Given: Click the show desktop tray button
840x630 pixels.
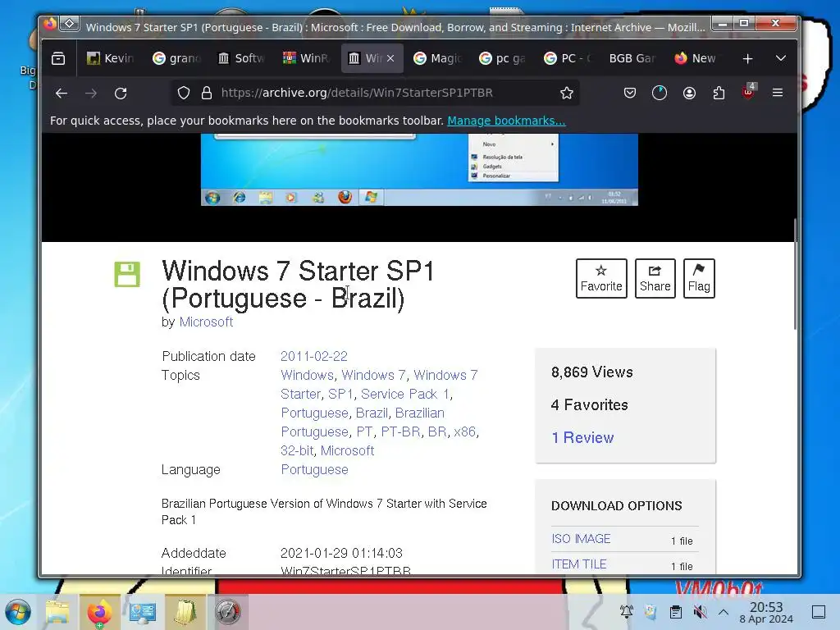Looking at the screenshot, I should pyautogui.click(x=819, y=612).
